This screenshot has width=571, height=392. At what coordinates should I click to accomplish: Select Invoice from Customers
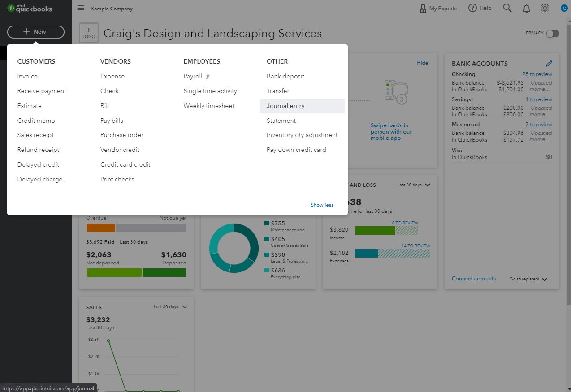point(27,76)
